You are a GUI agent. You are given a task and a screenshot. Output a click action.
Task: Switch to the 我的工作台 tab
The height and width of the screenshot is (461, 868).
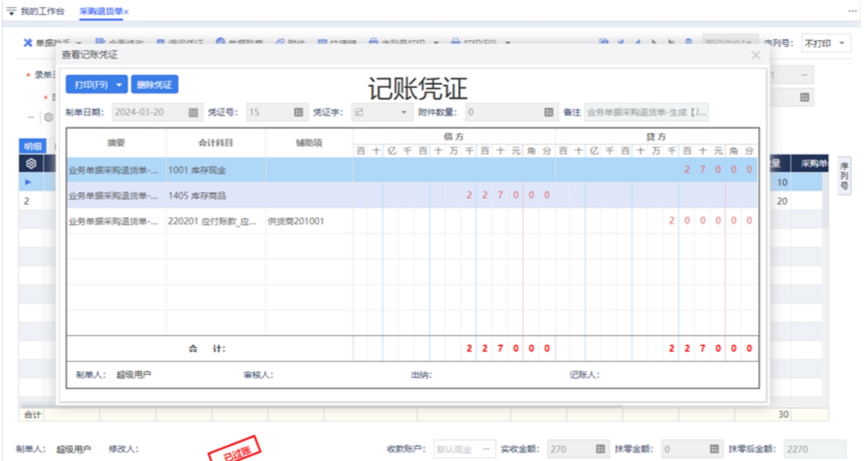tap(42, 11)
